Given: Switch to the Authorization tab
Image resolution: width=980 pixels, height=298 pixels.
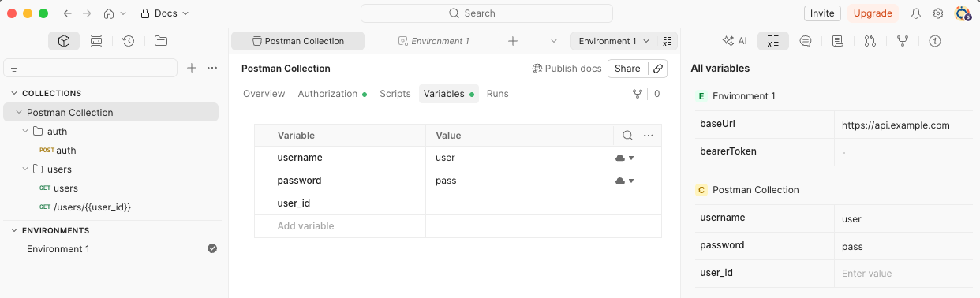Looking at the screenshot, I should (x=332, y=94).
